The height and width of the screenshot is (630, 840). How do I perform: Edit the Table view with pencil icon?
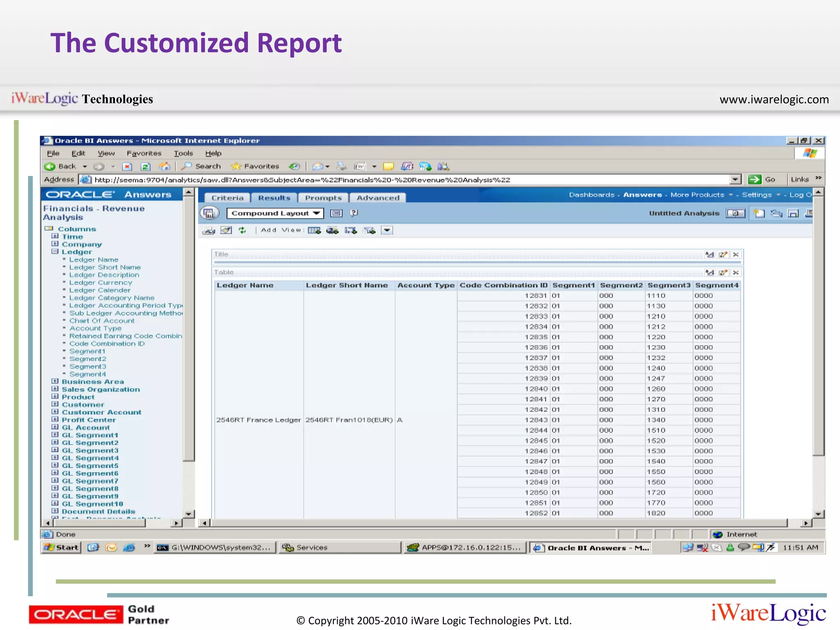point(723,273)
